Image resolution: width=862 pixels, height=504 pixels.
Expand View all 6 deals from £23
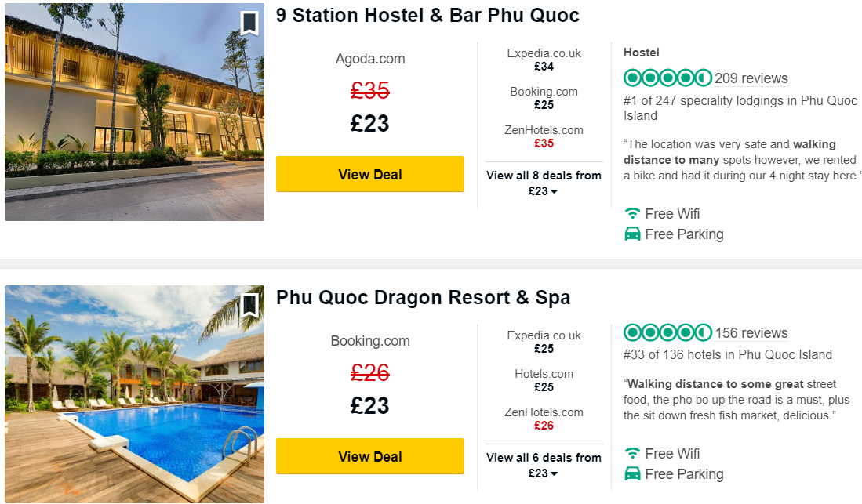[544, 465]
